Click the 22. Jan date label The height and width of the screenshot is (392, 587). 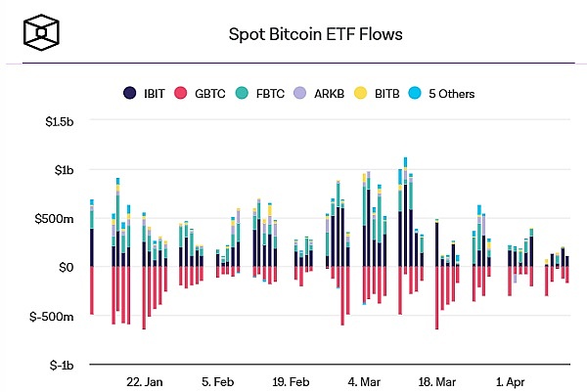pos(144,381)
